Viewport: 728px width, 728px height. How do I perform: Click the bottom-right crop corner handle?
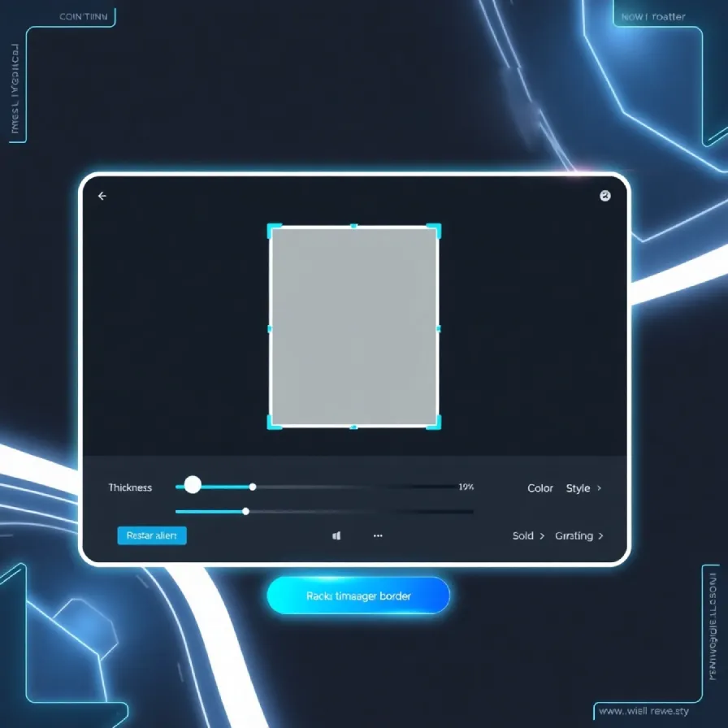(x=434, y=422)
